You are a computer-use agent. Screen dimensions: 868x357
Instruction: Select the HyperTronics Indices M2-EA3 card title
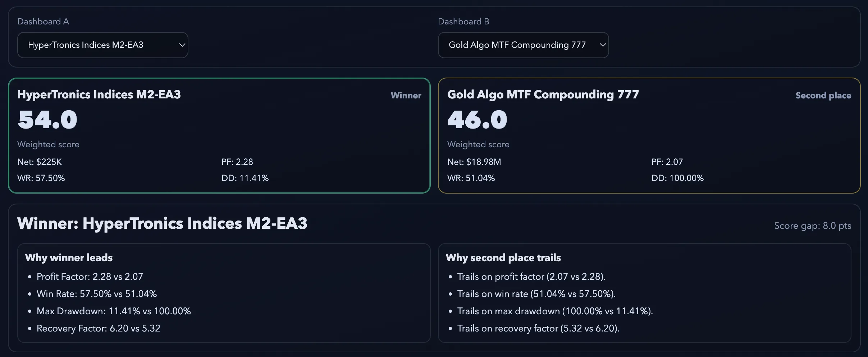point(99,94)
